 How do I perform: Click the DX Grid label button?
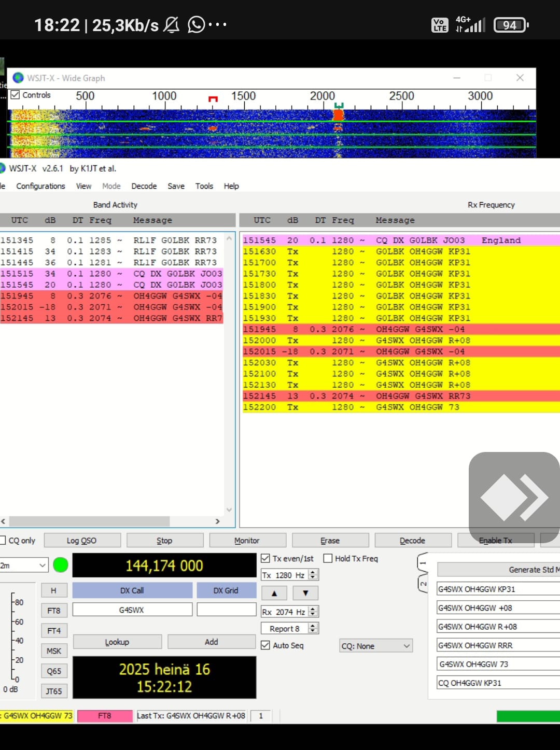pyautogui.click(x=226, y=590)
